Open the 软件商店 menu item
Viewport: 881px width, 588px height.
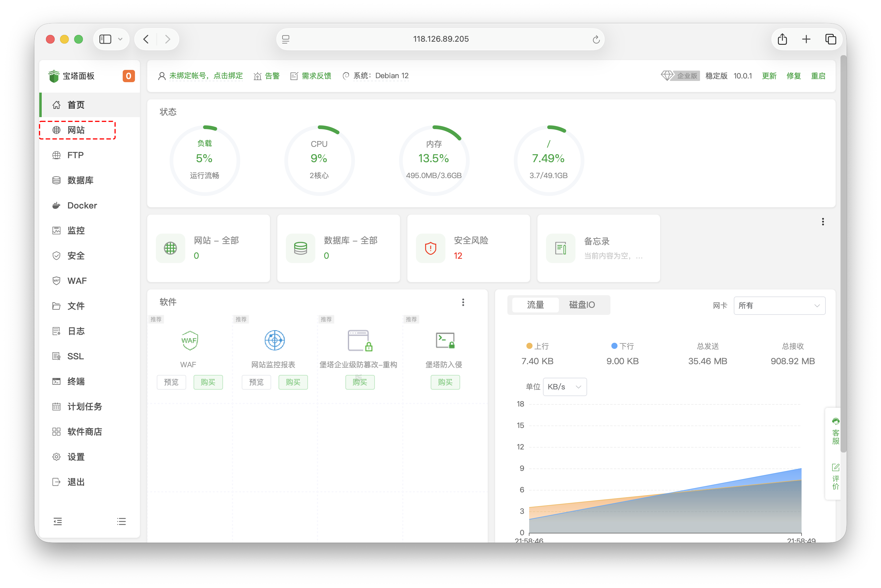click(84, 432)
